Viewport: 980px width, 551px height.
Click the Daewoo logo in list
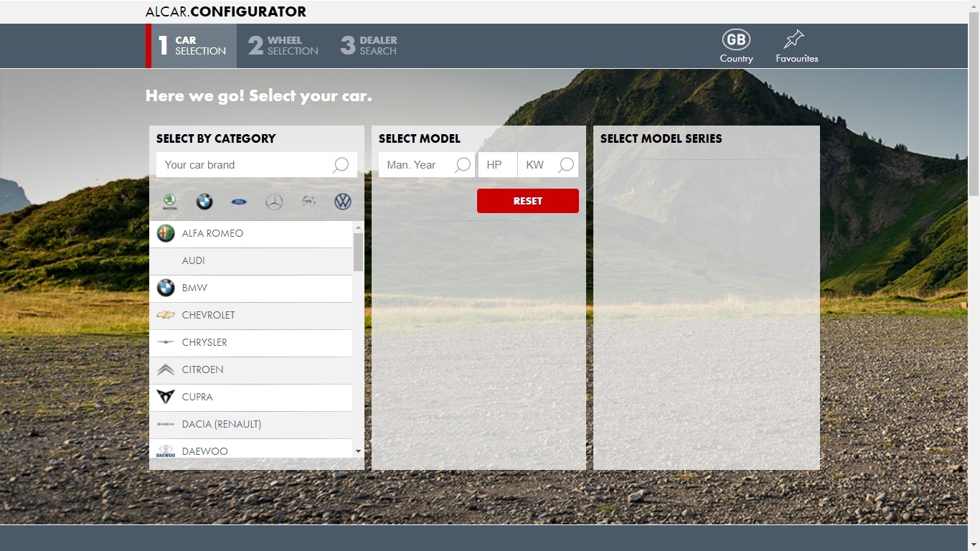[166, 451]
